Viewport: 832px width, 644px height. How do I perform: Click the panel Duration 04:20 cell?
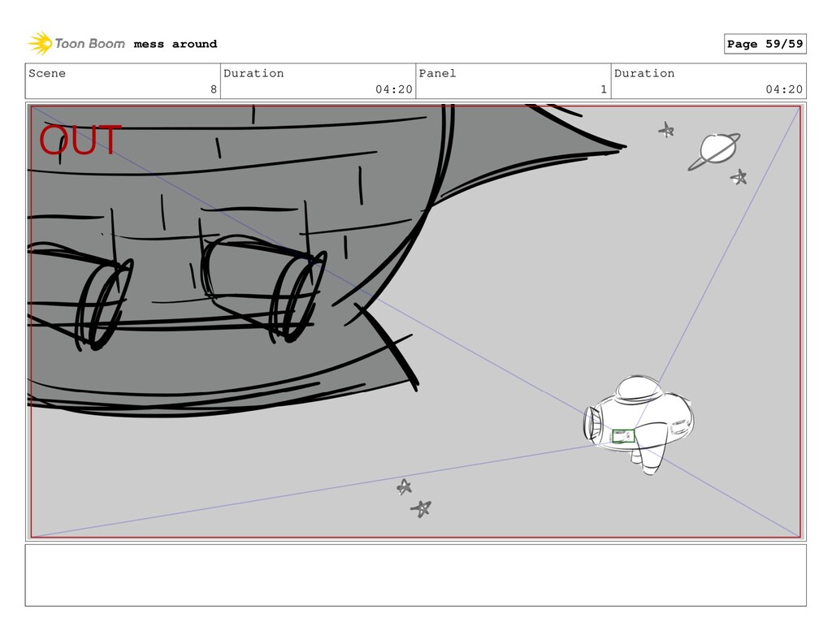click(708, 81)
